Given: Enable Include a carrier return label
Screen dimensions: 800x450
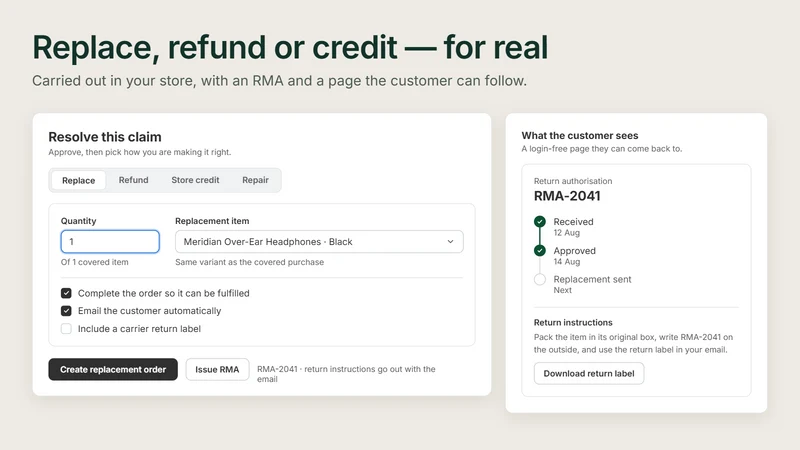Looking at the screenshot, I should coord(66,329).
